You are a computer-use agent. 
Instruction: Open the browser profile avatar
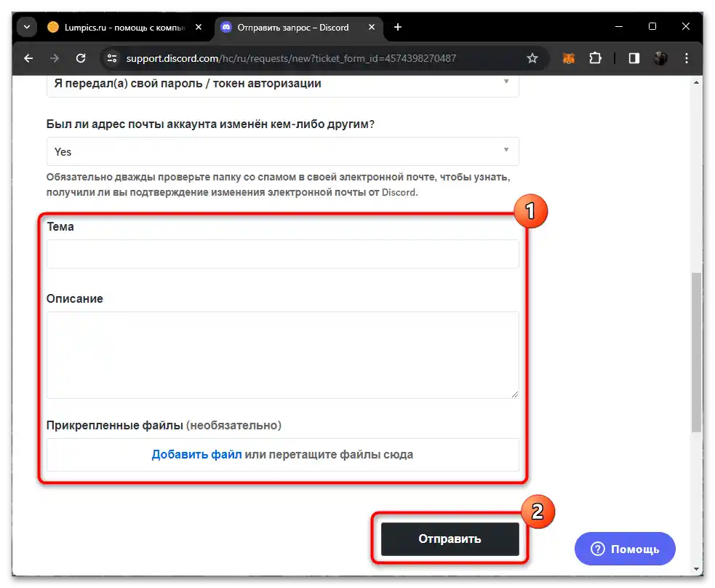tap(660, 58)
